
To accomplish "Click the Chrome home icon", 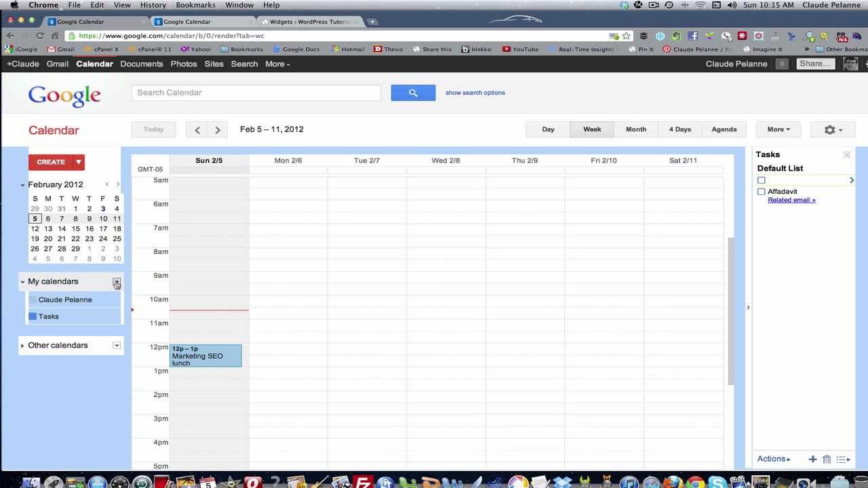I will [55, 35].
